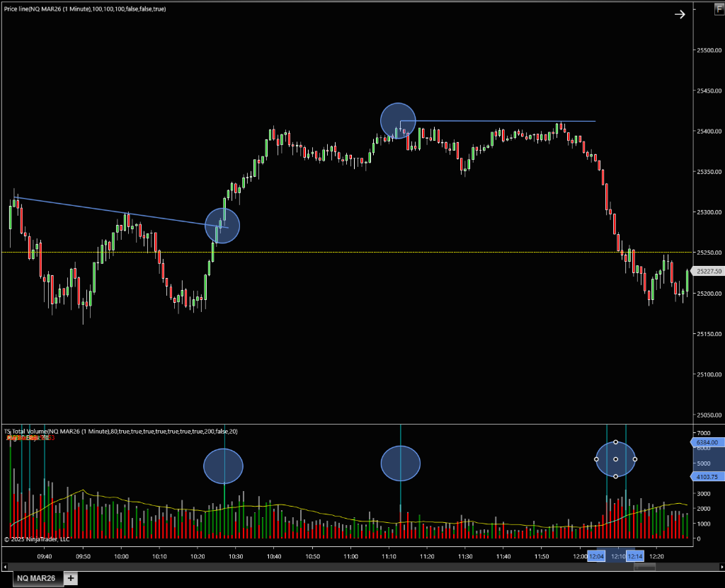Click the Price line indicator label
The image size is (725, 588).
pyautogui.click(x=84, y=8)
